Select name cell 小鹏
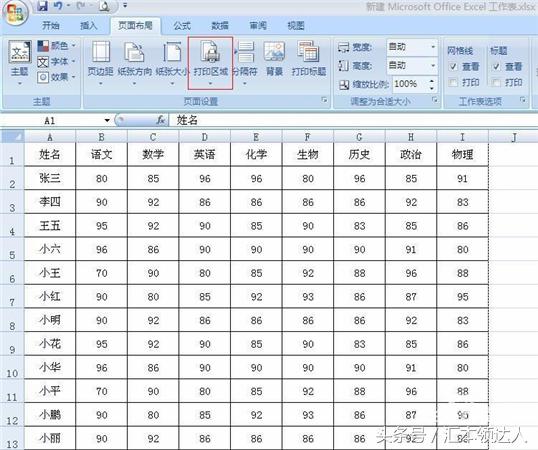The image size is (538, 450). [x=50, y=415]
